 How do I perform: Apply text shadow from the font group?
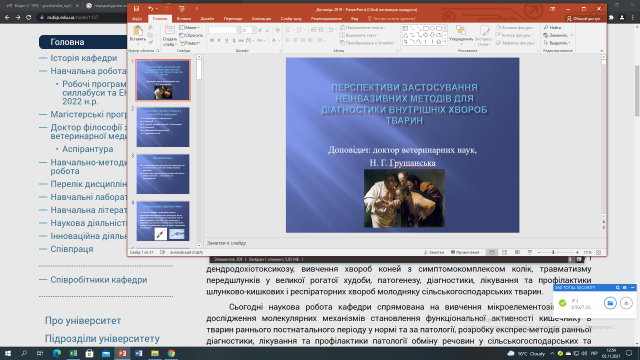coord(234,40)
